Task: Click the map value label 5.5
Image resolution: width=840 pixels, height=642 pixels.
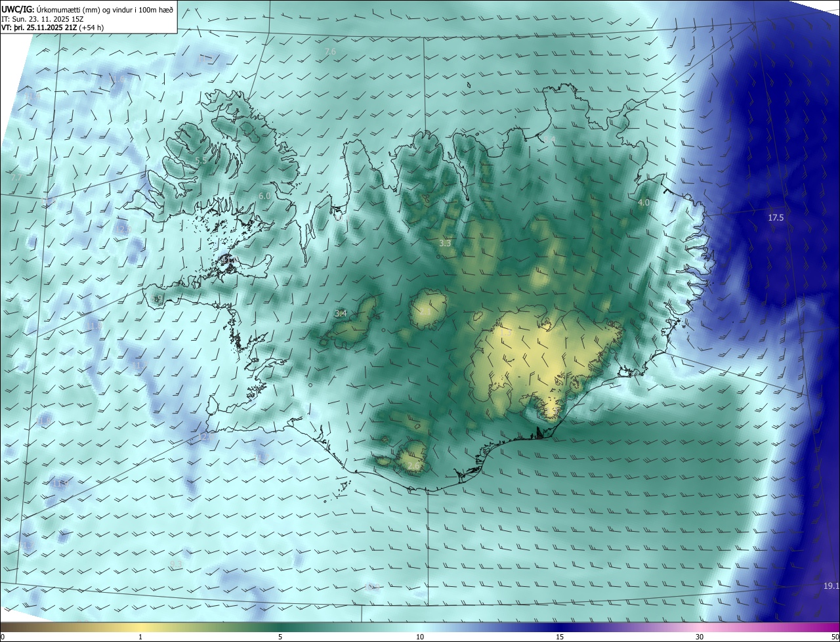Action: (x=201, y=161)
